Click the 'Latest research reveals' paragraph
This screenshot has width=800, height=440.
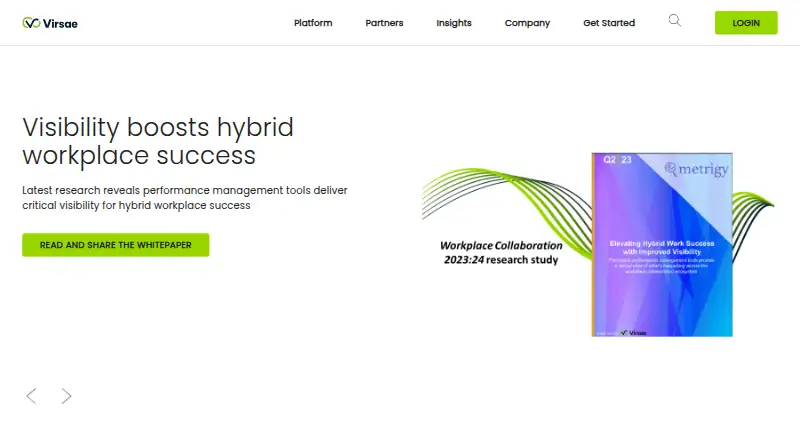coord(185,198)
